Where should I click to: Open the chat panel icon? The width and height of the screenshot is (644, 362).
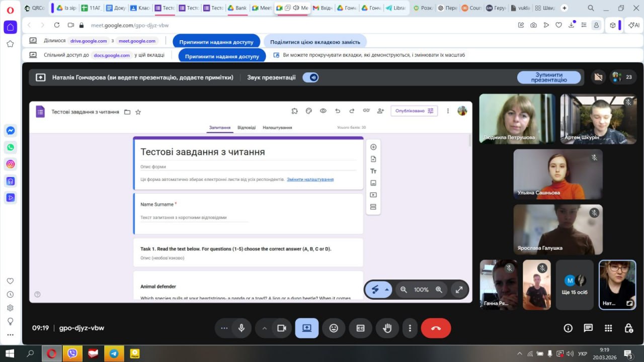[588, 328]
